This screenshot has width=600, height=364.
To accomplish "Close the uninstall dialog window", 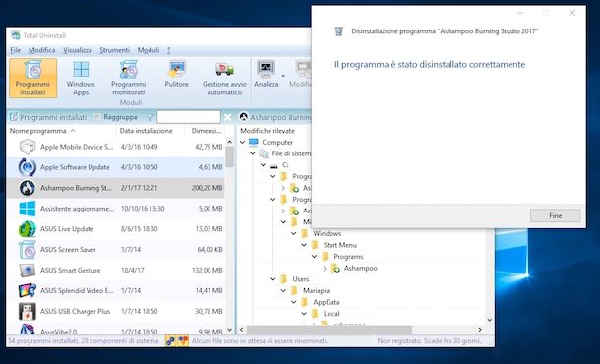I will 572,13.
